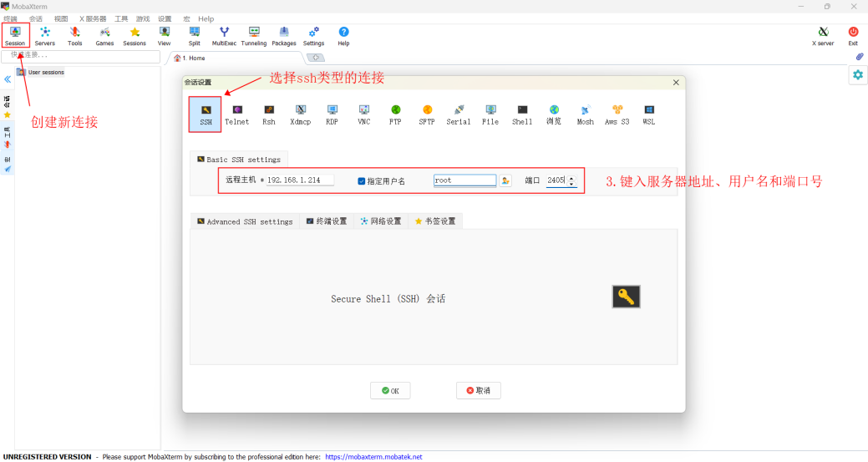Open the user credentials manager icon
Image resolution: width=868 pixels, height=462 pixels.
click(505, 180)
